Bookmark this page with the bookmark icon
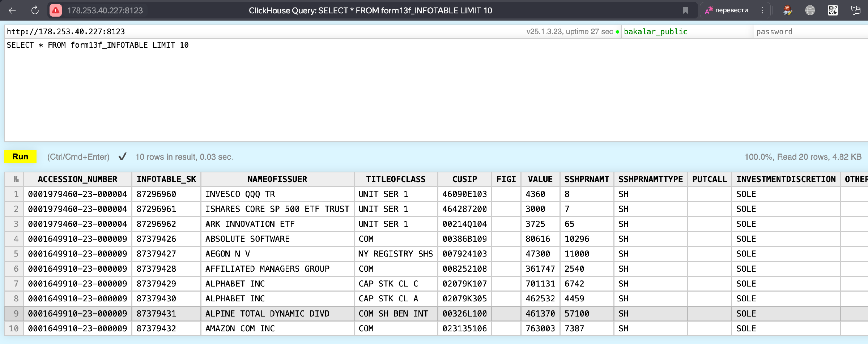This screenshot has height=344, width=868. pyautogui.click(x=685, y=10)
